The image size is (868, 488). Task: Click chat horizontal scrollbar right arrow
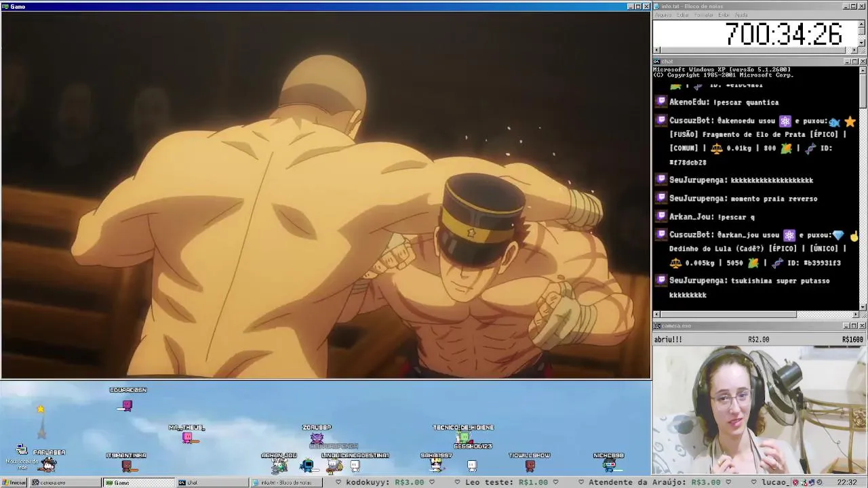(855, 314)
